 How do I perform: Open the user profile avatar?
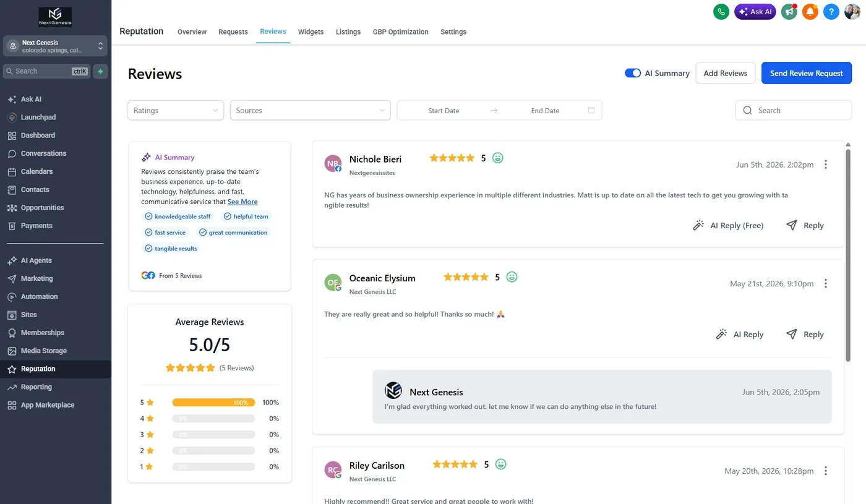852,12
